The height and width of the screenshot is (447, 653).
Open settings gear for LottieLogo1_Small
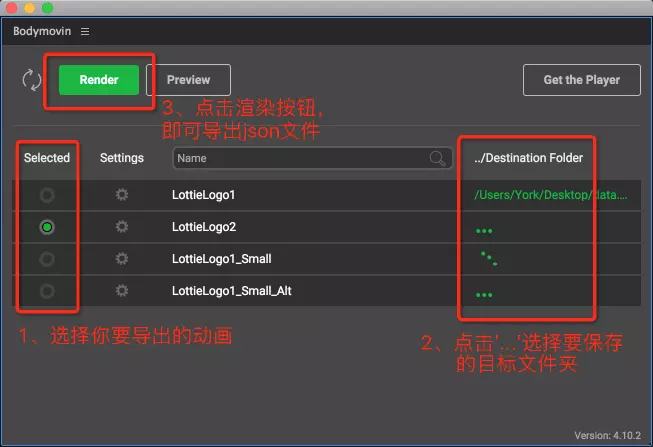122,259
